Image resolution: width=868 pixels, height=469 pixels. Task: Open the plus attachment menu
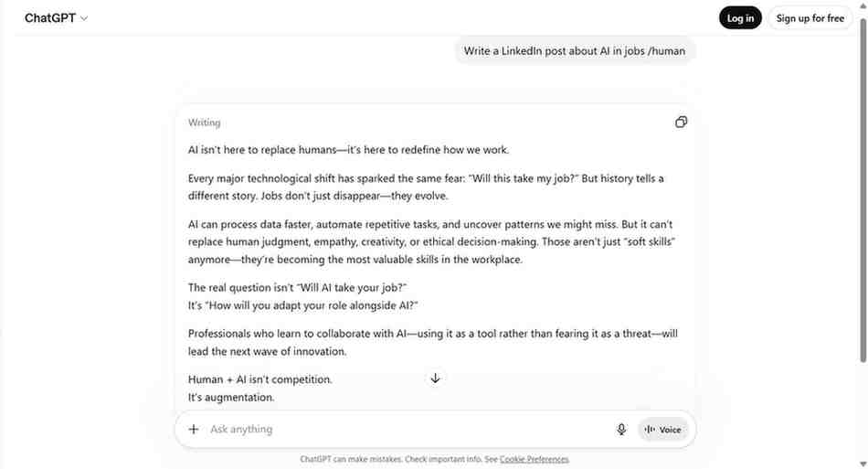[x=194, y=430]
